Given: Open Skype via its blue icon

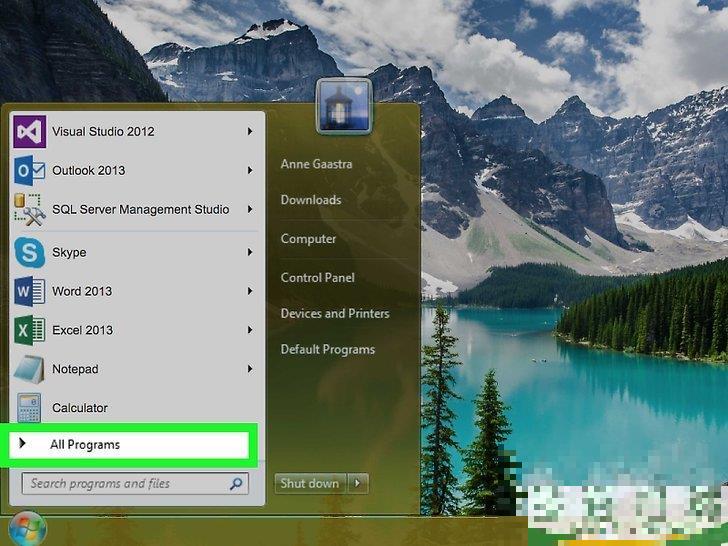Looking at the screenshot, I should point(30,252).
